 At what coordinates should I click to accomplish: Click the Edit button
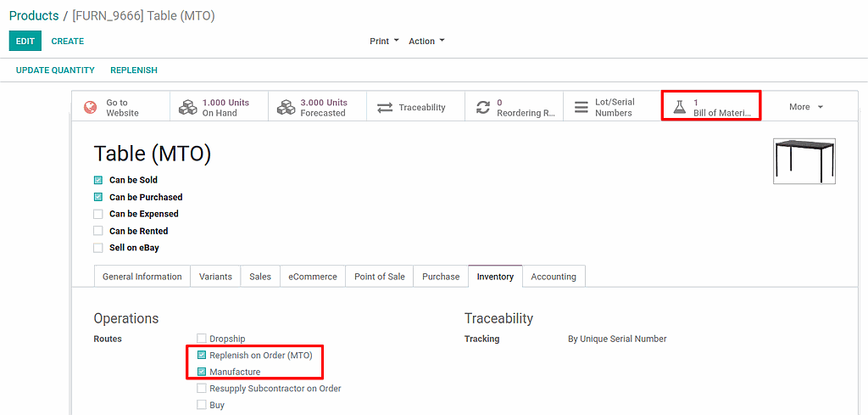25,41
